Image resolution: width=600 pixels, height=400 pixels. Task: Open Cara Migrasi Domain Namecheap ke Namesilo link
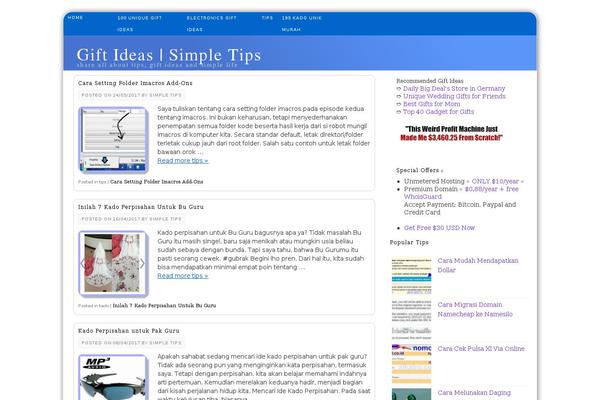pos(475,309)
